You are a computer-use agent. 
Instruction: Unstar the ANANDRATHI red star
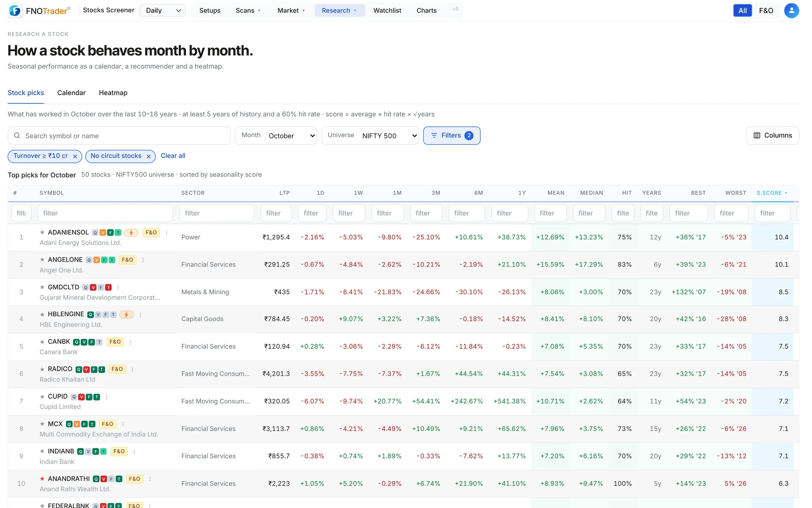tap(42, 479)
